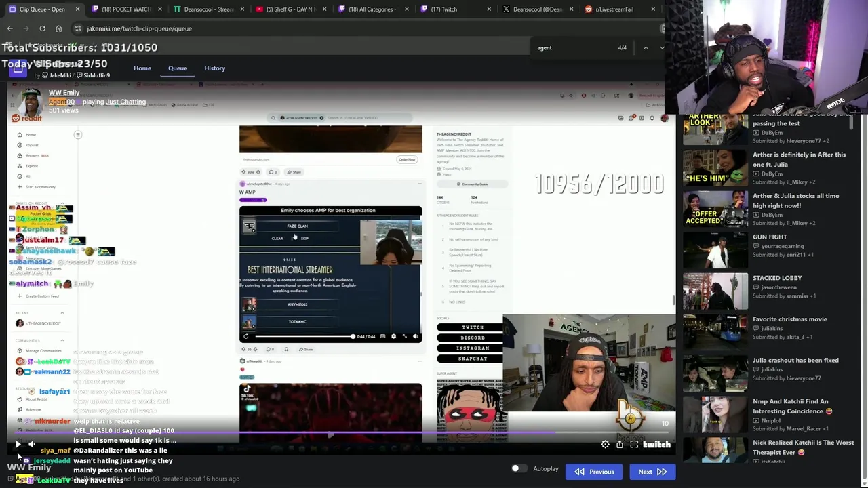Open 'Nick Realized Katchii' clip thumbnail
Viewport: 868px width, 488px height.
715,450
